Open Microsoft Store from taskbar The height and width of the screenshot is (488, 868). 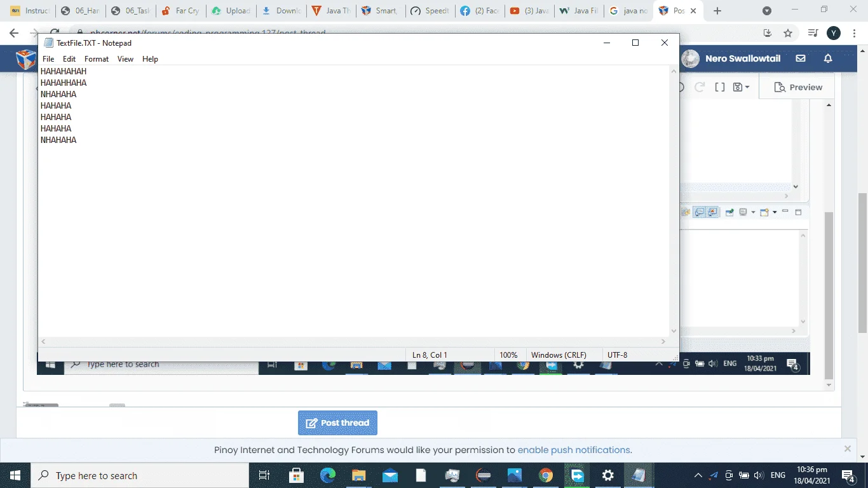click(296, 475)
